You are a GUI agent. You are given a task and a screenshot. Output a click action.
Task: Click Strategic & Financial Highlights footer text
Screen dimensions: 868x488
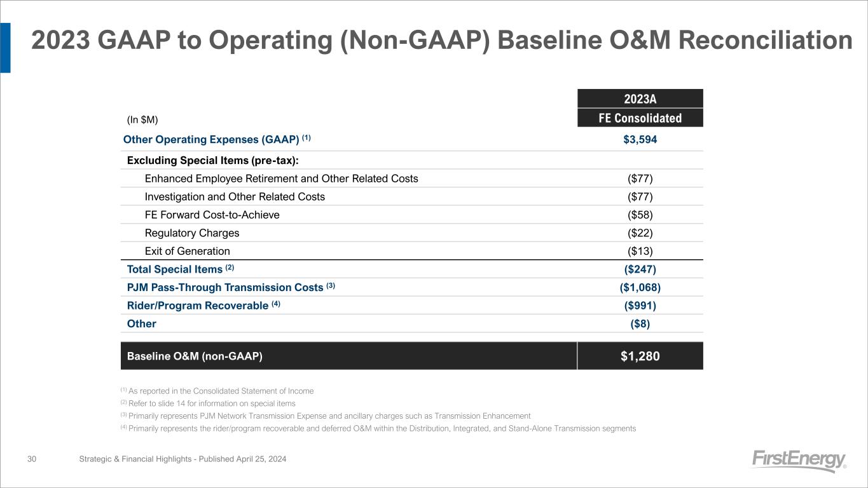coord(183,459)
